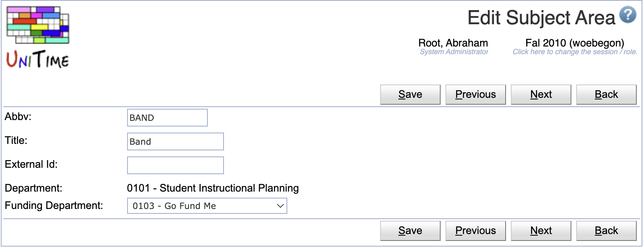Go to Next subject area from top
The image size is (644, 249).
click(x=541, y=95)
